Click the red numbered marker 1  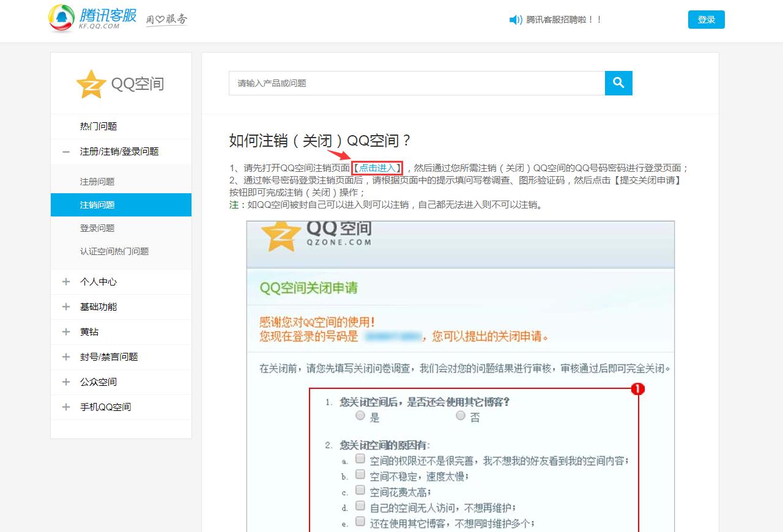click(x=639, y=388)
